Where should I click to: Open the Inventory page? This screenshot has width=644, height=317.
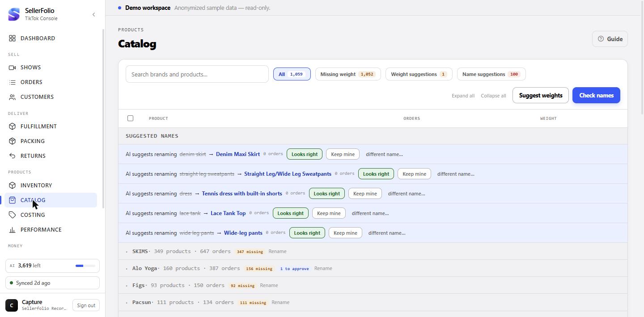[51, 186]
